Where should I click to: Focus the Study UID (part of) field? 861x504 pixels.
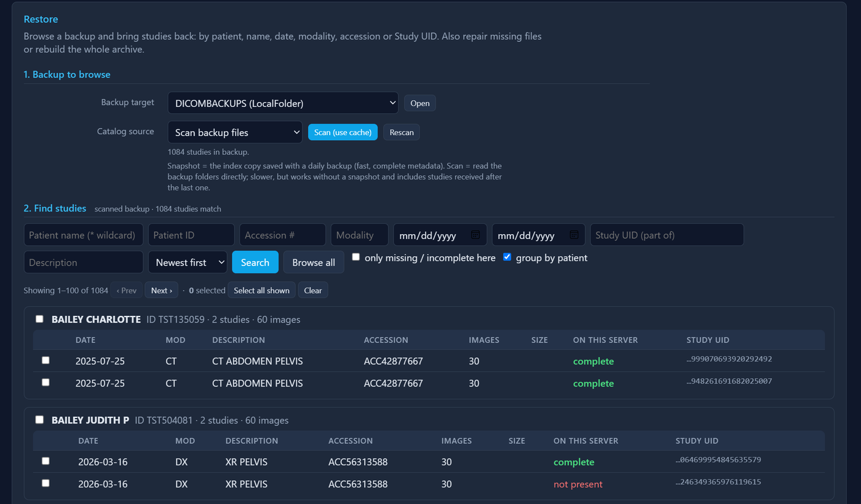(x=667, y=235)
